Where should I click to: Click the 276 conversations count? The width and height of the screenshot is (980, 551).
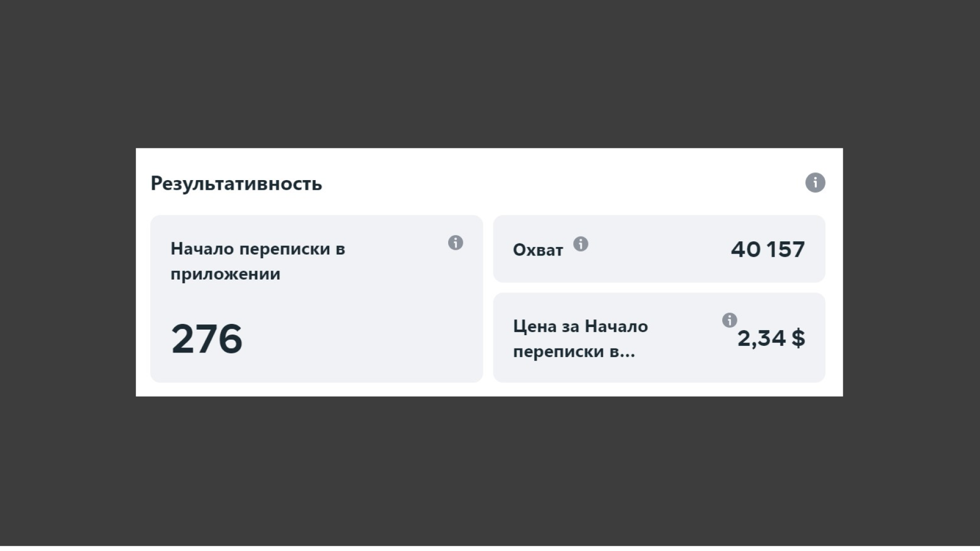pos(207,339)
